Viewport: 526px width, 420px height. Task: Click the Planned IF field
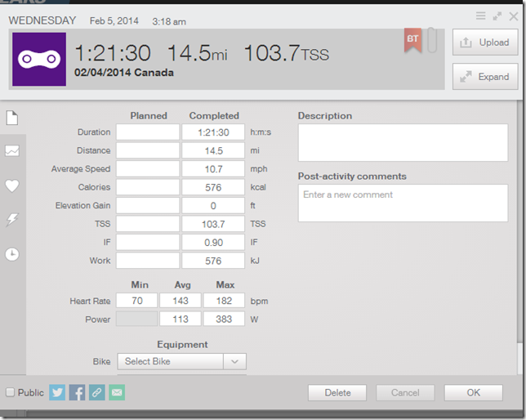point(148,243)
